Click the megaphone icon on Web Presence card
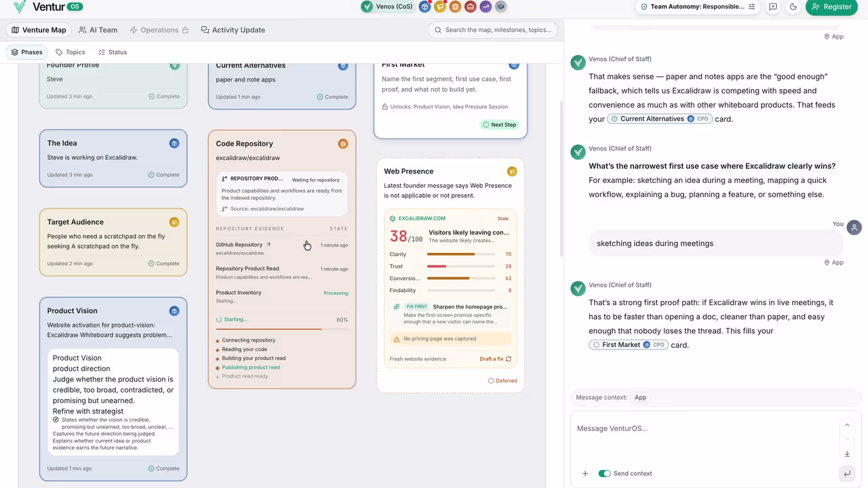Screen dimensions: 868x488 pos(512,171)
